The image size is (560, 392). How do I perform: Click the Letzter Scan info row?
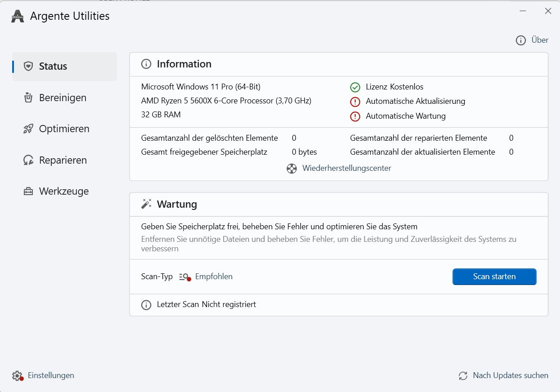pos(206,305)
